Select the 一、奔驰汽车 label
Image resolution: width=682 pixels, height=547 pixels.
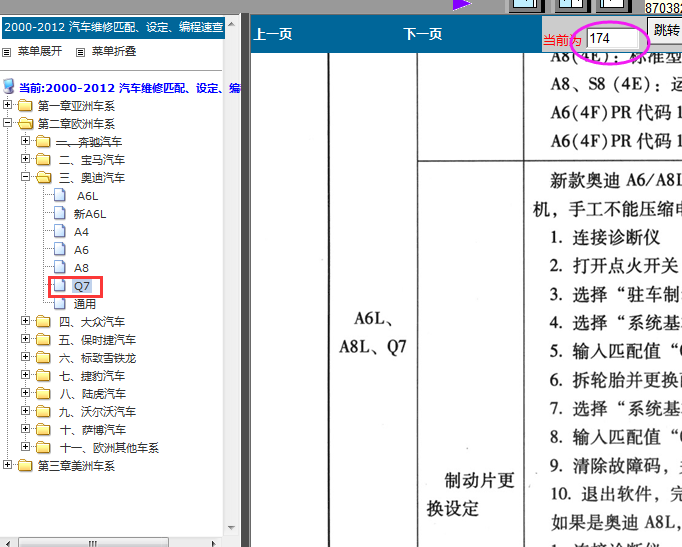coord(90,142)
